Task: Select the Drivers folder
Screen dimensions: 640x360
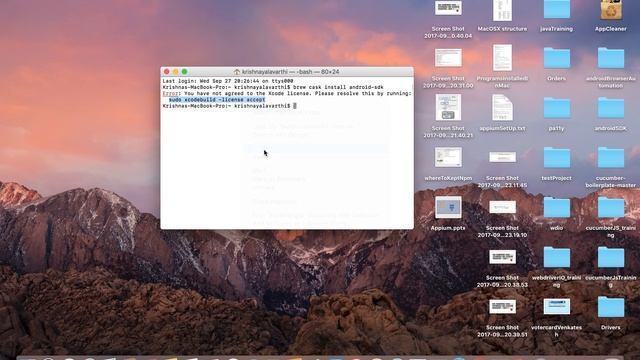Action: (x=611, y=307)
